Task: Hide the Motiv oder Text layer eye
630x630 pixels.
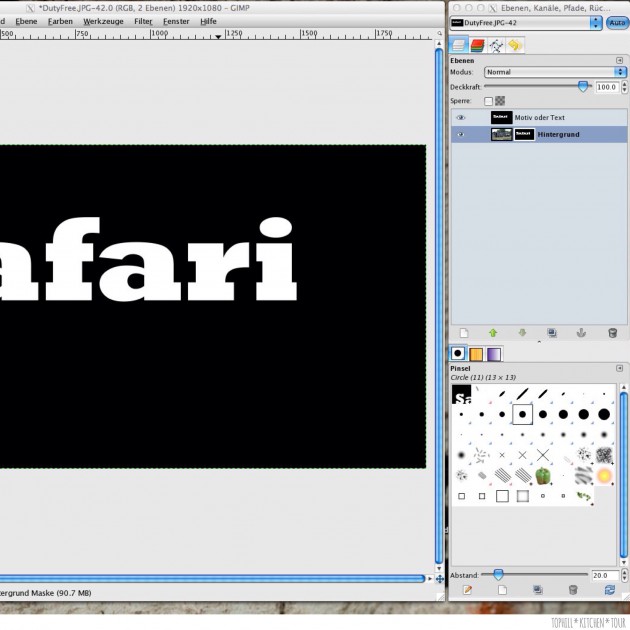Action: tap(460, 117)
